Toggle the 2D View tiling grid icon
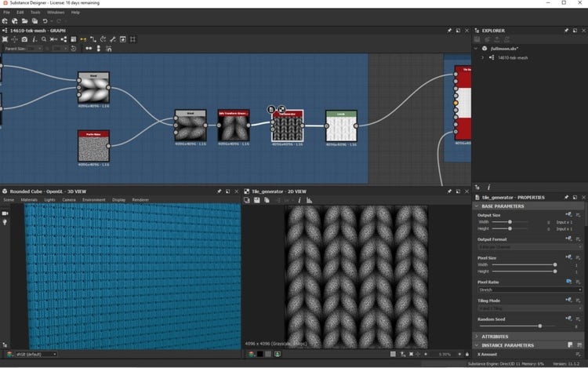 [393, 354]
